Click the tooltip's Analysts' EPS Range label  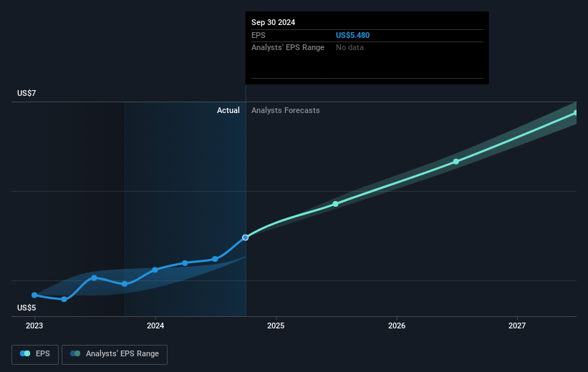coord(288,48)
